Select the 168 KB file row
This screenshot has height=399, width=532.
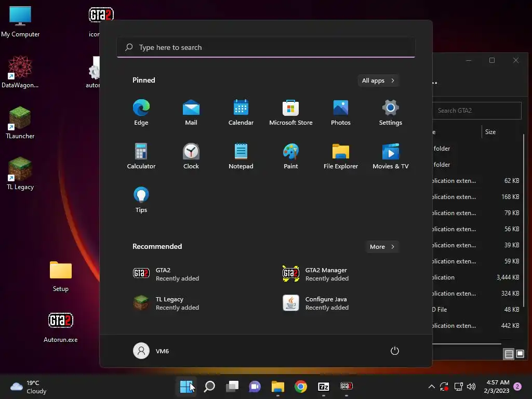point(477,197)
